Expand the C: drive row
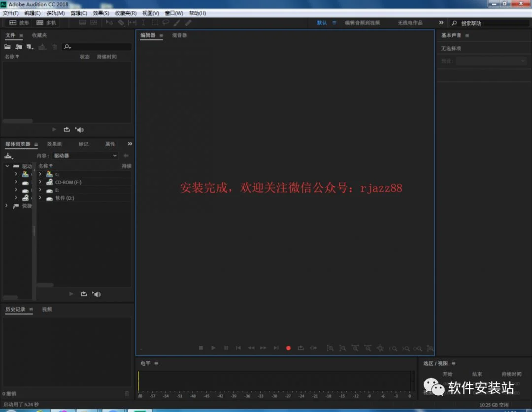 tap(40, 174)
